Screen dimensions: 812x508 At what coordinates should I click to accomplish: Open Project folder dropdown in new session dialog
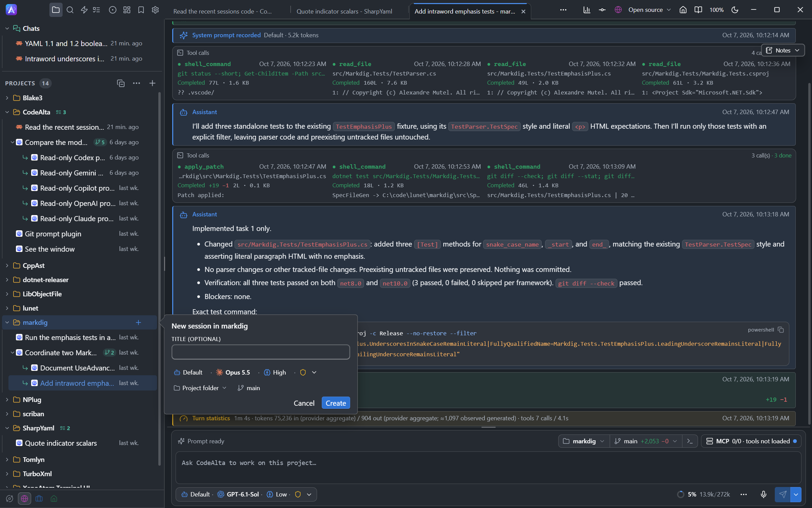[200, 388]
